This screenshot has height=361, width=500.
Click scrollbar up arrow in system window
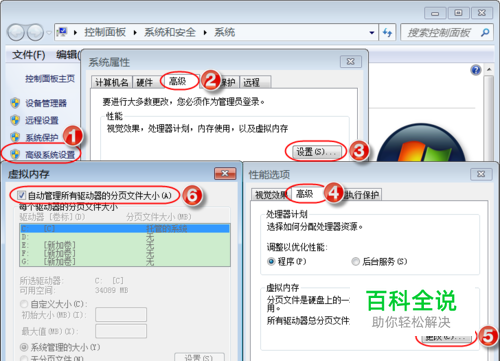click(x=489, y=70)
